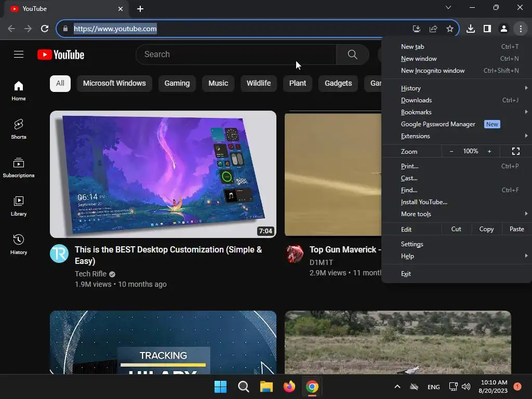532x399 pixels.
Task: Select the Music filter chip
Action: pos(218,84)
